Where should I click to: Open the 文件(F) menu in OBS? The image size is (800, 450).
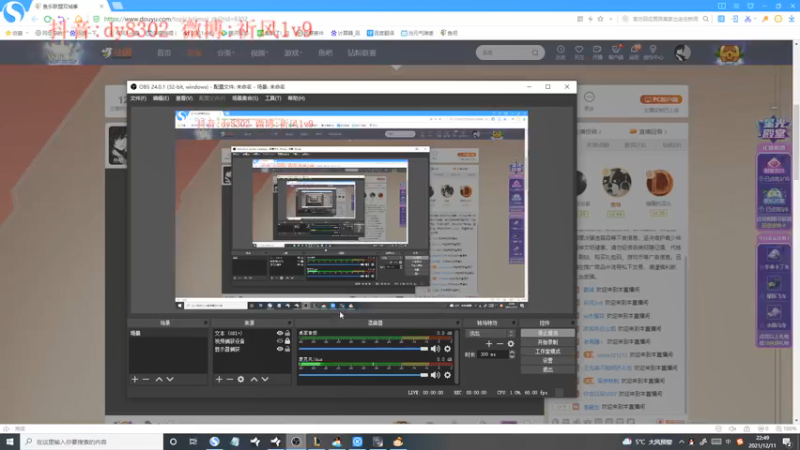138,98
